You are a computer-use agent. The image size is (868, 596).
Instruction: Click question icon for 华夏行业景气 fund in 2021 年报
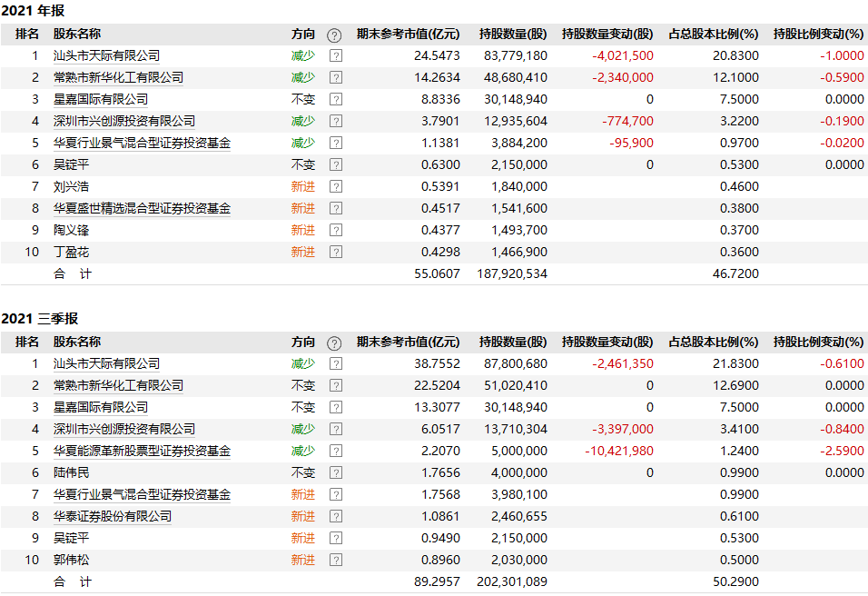click(x=335, y=143)
